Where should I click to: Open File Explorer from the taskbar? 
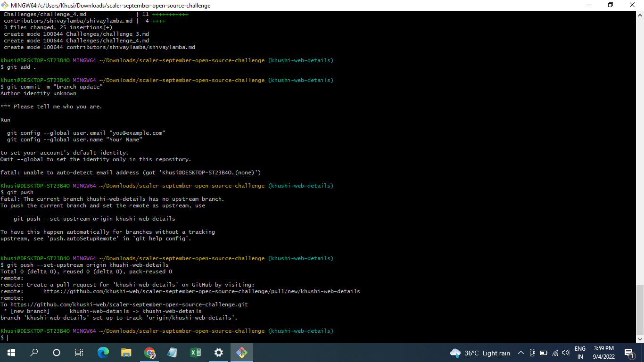tap(126, 352)
